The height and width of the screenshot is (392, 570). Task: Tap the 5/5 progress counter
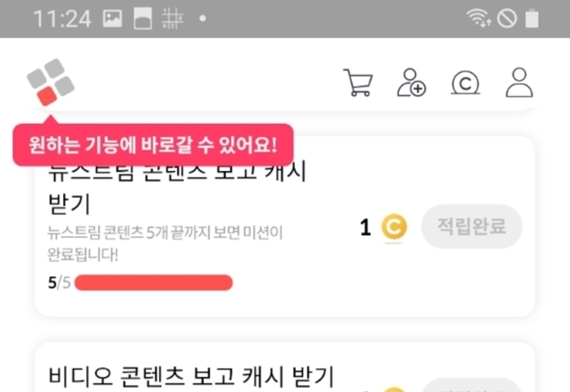tap(58, 283)
